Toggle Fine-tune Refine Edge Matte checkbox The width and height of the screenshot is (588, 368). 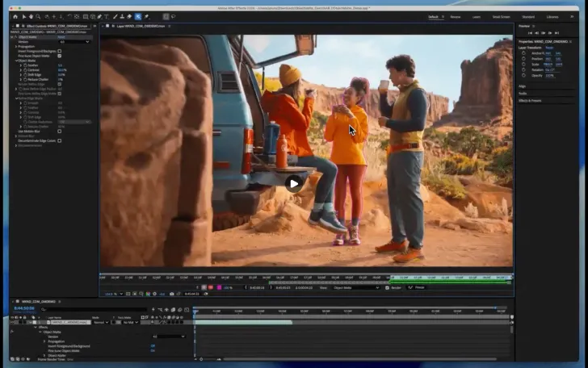[60, 94]
